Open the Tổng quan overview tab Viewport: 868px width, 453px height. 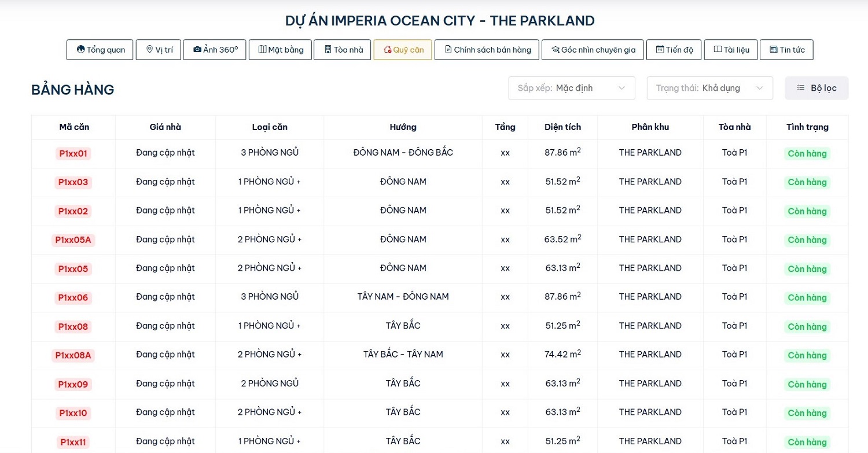tap(100, 50)
